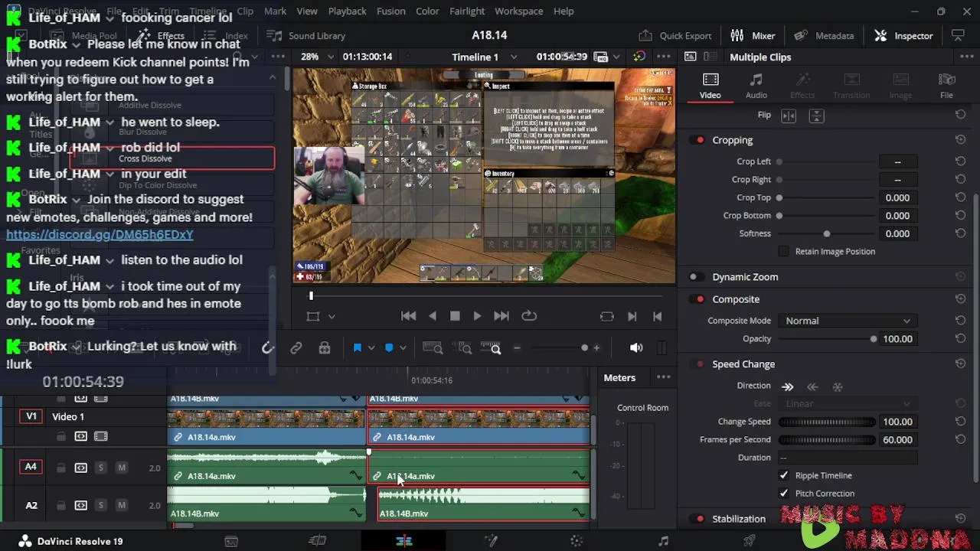Jump to first frame in viewer

pos(408,316)
